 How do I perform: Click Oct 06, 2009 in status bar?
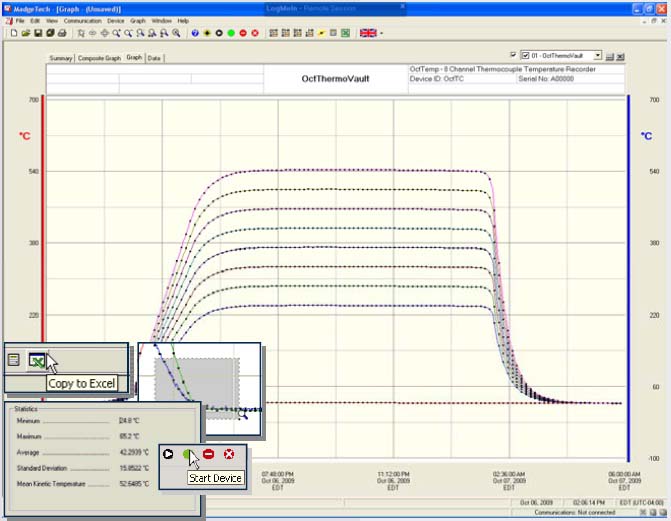coord(536,502)
